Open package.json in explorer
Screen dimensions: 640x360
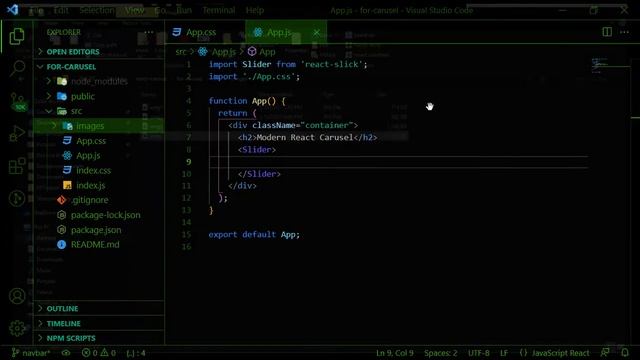click(96, 230)
